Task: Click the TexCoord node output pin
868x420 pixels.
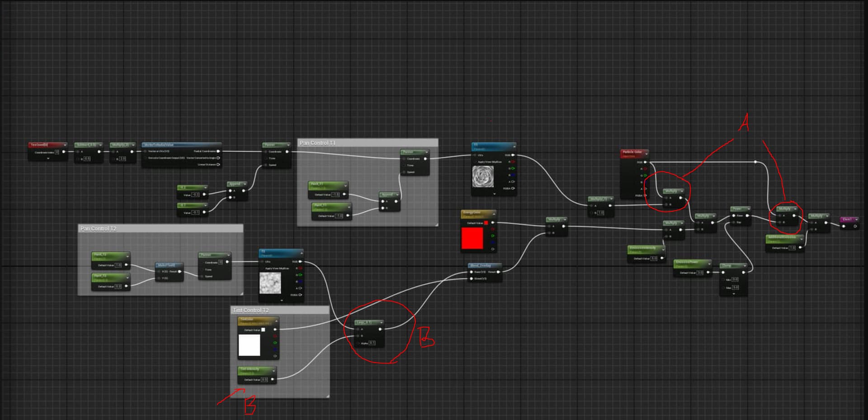Action: click(x=63, y=152)
